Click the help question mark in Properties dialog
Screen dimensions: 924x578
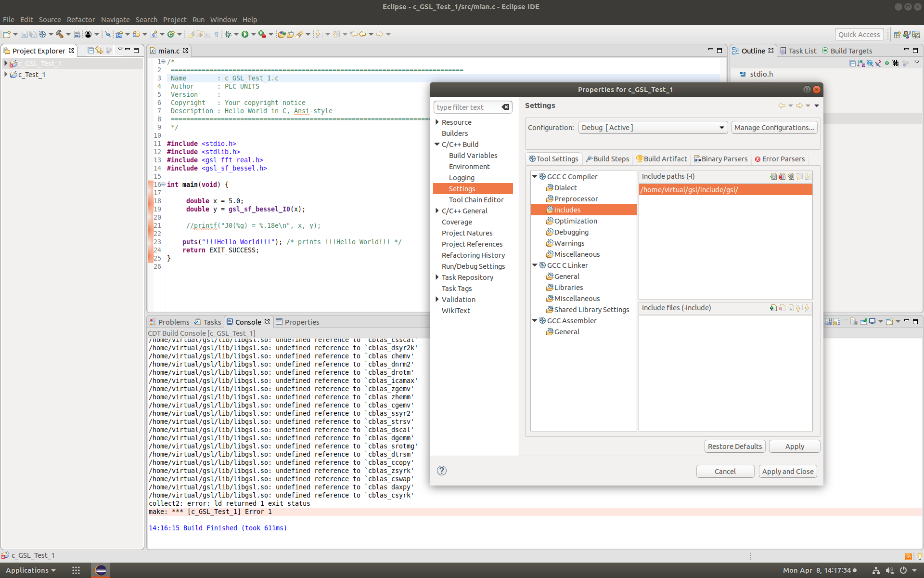pyautogui.click(x=441, y=471)
